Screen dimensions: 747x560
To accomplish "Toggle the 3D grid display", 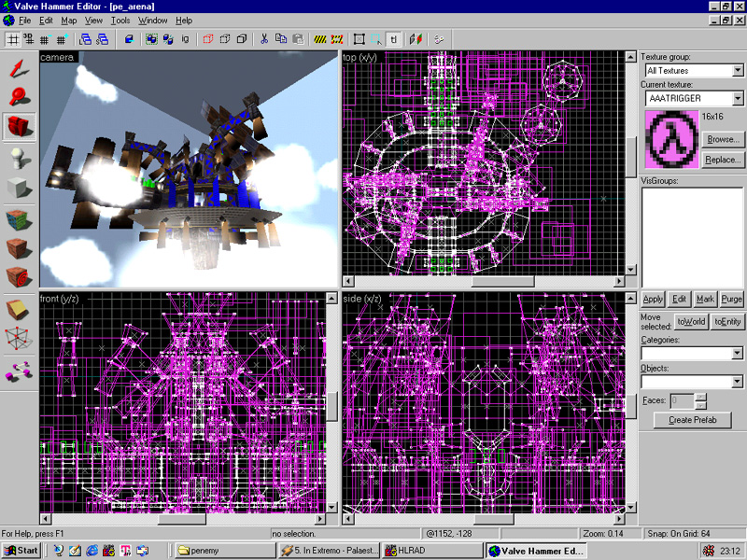I will [29, 39].
